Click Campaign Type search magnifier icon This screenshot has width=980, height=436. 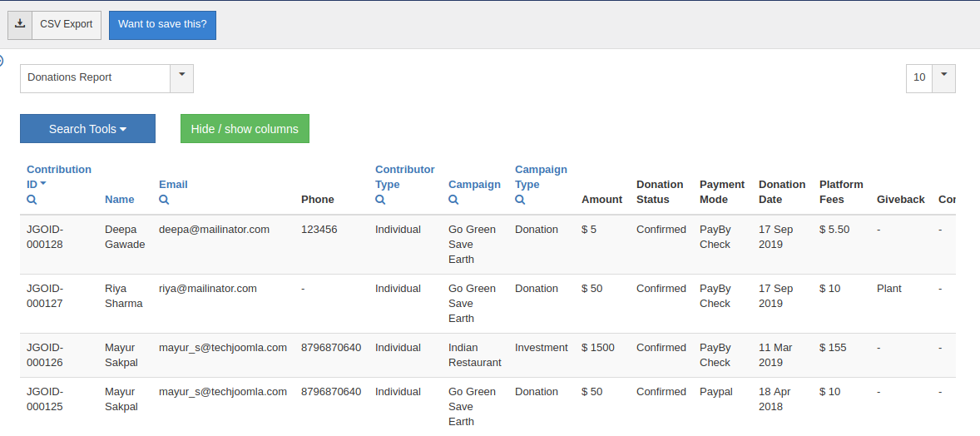click(520, 200)
